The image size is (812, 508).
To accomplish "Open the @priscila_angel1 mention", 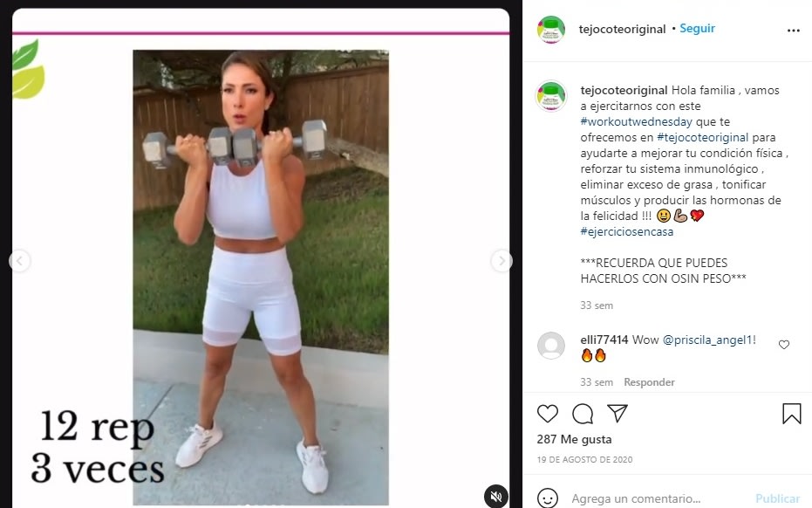I will 707,340.
